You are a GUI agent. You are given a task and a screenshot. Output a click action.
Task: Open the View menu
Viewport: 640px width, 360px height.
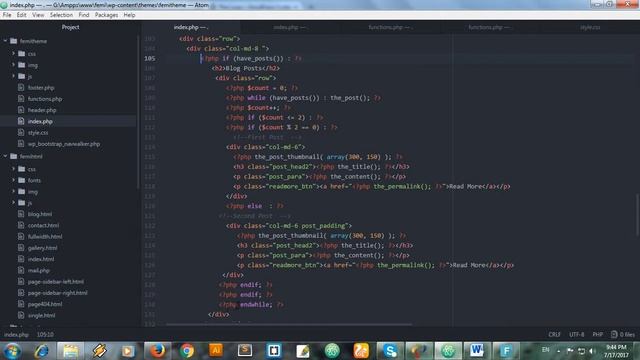pos(38,15)
